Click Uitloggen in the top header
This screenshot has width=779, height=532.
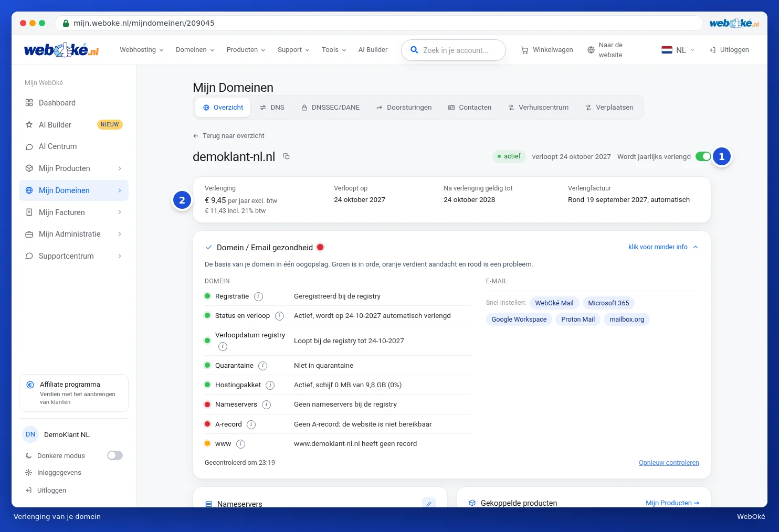[729, 50]
